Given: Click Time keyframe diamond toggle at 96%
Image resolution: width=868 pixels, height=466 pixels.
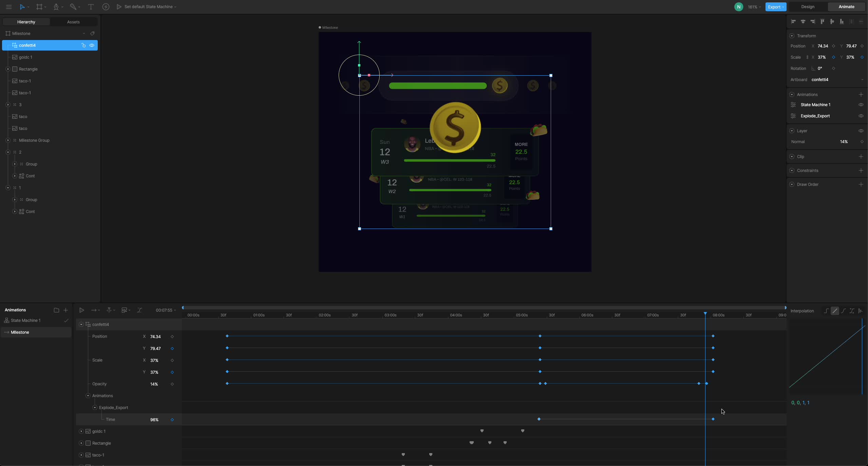Looking at the screenshot, I should [x=172, y=420].
